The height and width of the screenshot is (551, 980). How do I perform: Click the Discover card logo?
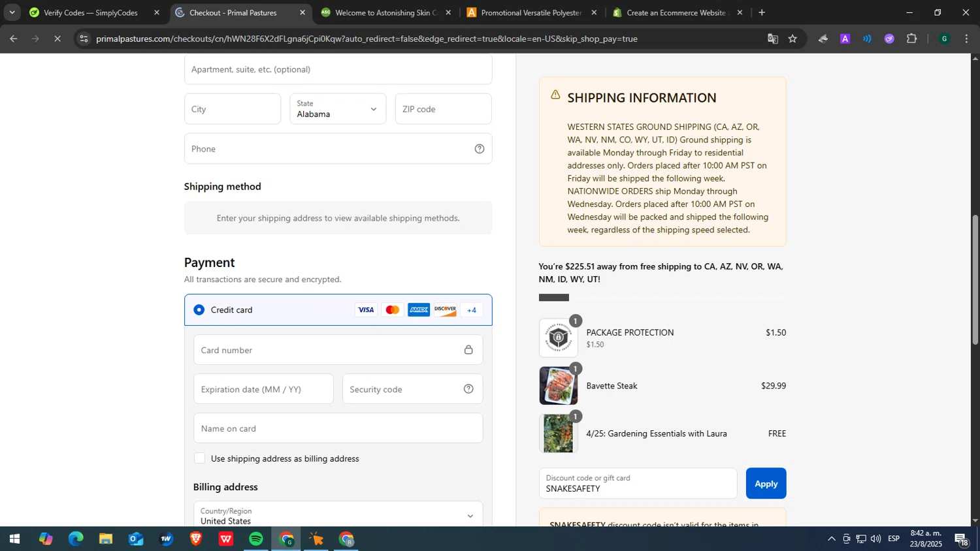(x=445, y=310)
